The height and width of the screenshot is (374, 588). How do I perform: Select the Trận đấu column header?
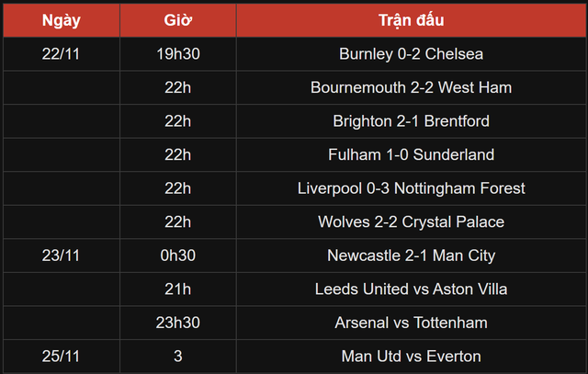(411, 20)
